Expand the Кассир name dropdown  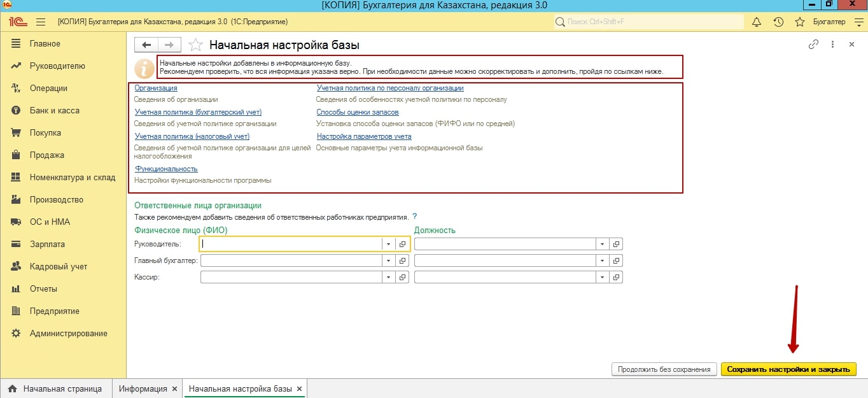[388, 277]
